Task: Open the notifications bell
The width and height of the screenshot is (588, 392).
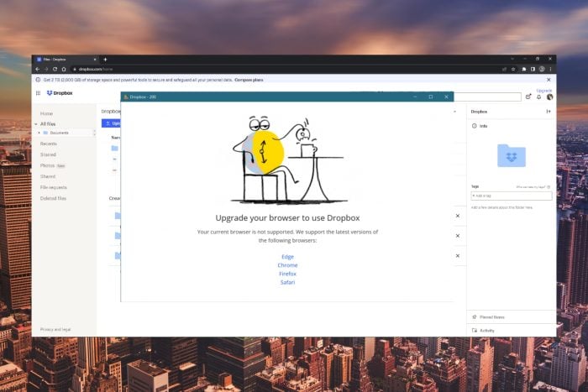Action: [539, 97]
